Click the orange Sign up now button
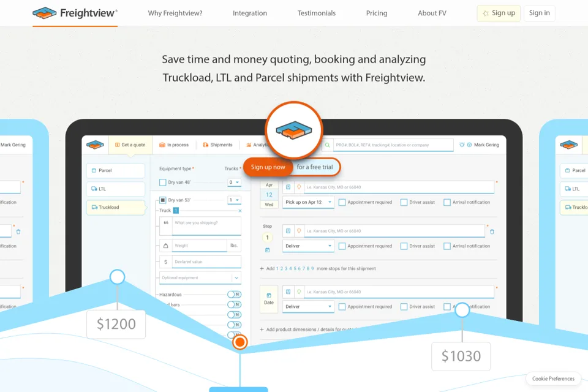 click(268, 167)
